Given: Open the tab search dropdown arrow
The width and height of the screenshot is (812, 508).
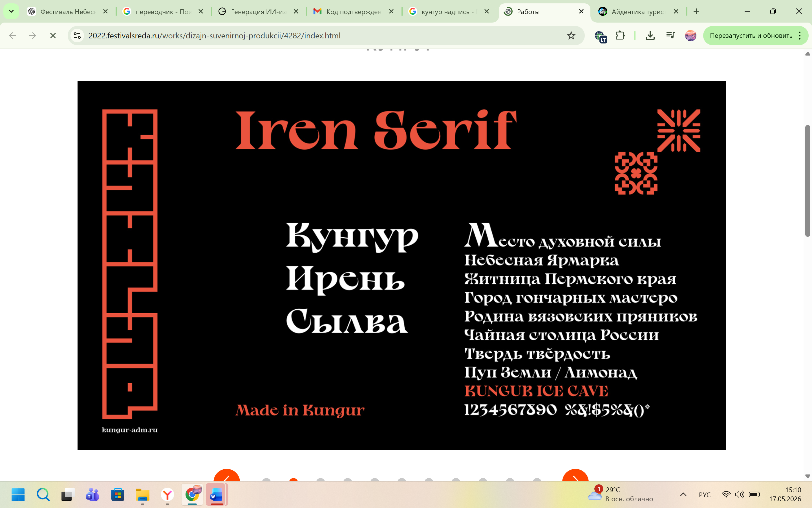Looking at the screenshot, I should click(x=11, y=11).
